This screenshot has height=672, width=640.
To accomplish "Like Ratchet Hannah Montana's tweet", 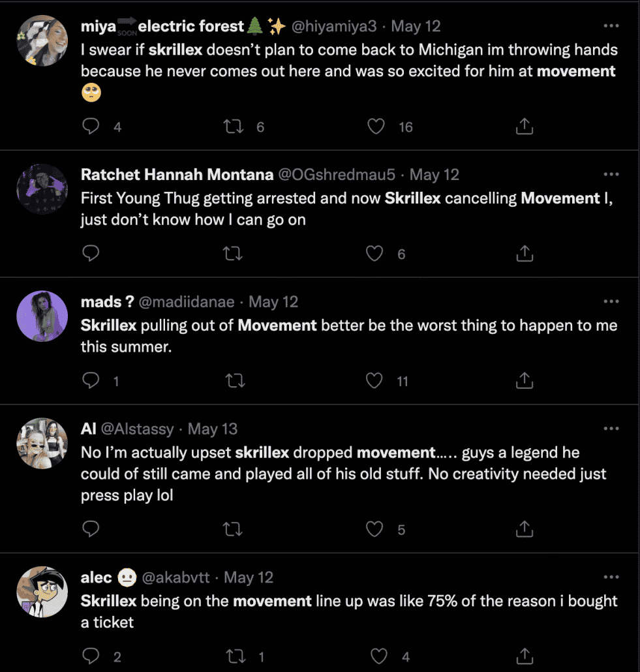I will pyautogui.click(x=374, y=253).
